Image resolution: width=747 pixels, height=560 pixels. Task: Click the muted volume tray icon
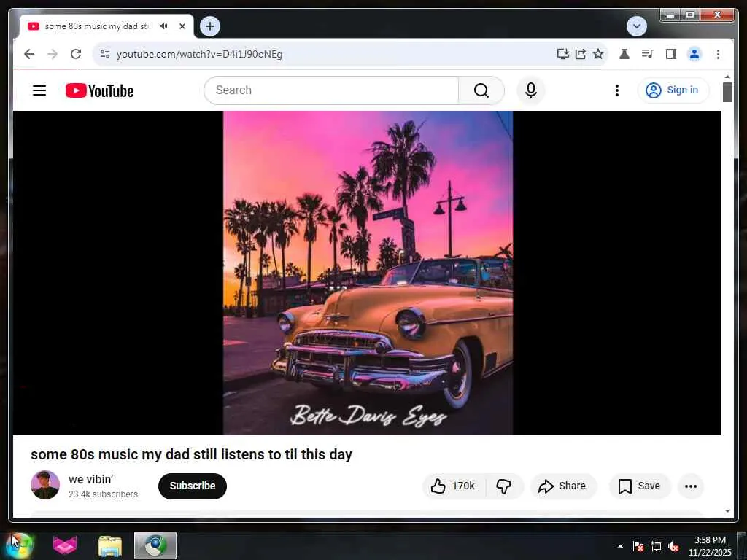click(673, 546)
